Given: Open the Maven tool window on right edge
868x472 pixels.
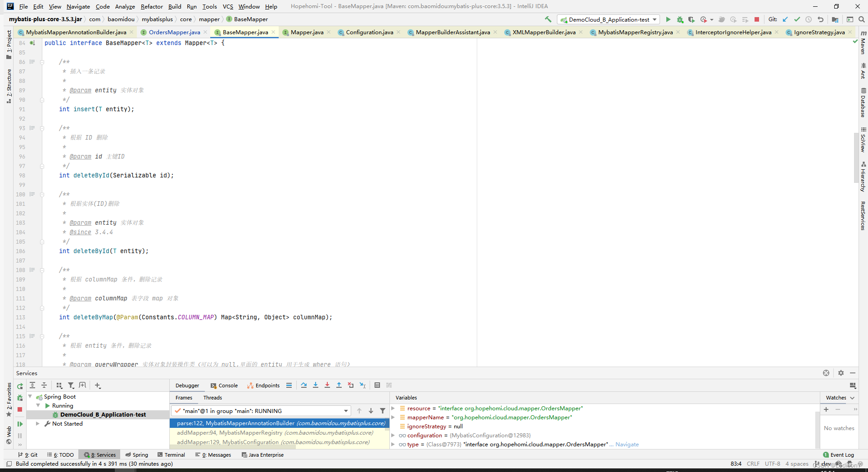Looking at the screenshot, I should (x=863, y=43).
